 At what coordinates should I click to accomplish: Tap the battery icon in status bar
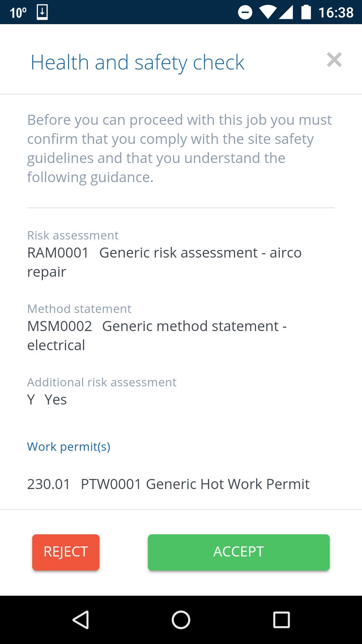[306, 12]
